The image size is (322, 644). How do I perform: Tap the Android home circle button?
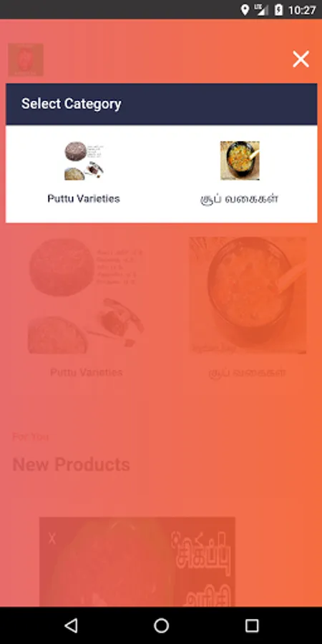(x=162, y=625)
